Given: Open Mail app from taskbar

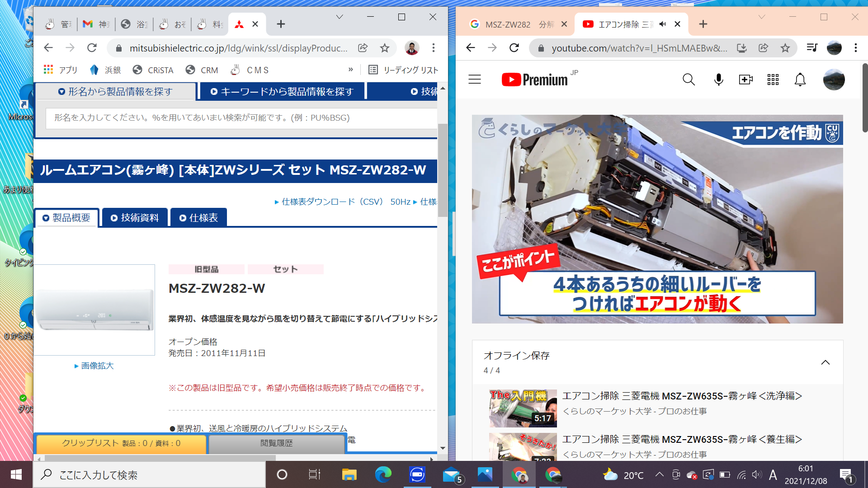Looking at the screenshot, I should (x=451, y=475).
